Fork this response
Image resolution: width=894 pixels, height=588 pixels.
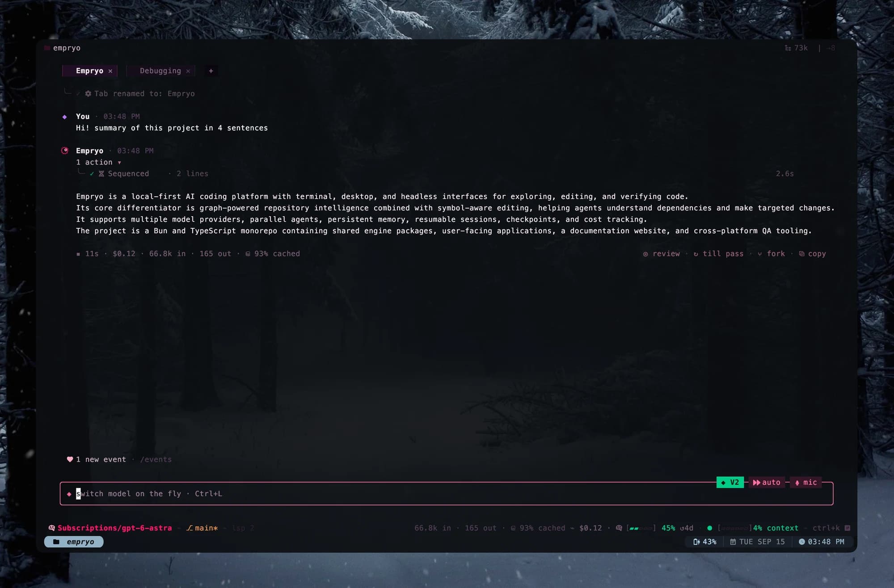(x=771, y=254)
